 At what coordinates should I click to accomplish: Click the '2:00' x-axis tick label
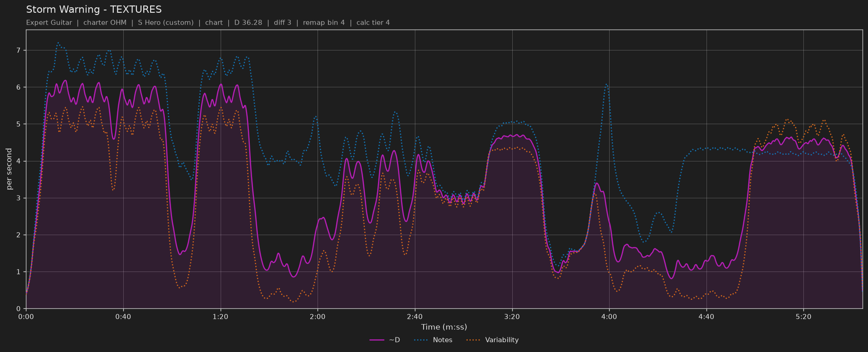coord(318,317)
